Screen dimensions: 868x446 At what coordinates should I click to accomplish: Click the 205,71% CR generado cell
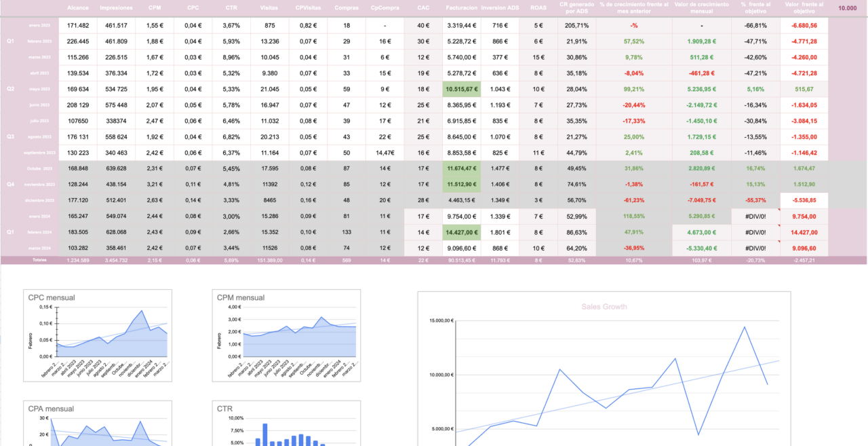577,25
